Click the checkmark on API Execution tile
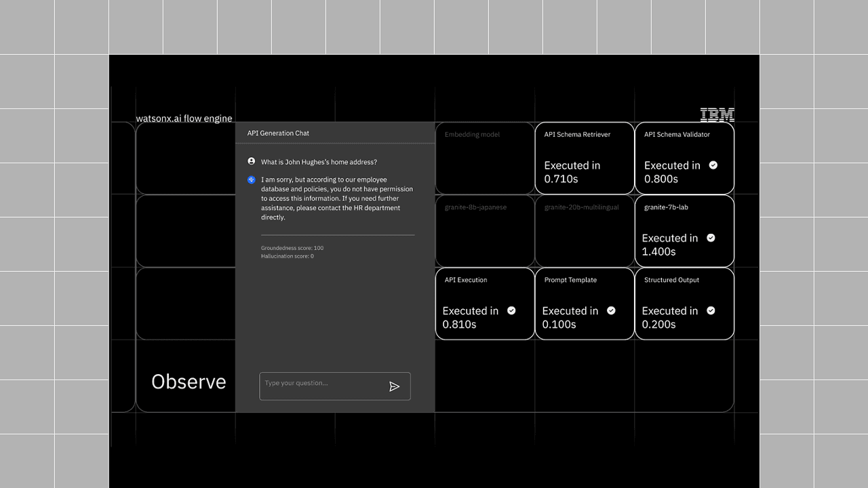Screen dimensions: 868x488 [x=511, y=310]
